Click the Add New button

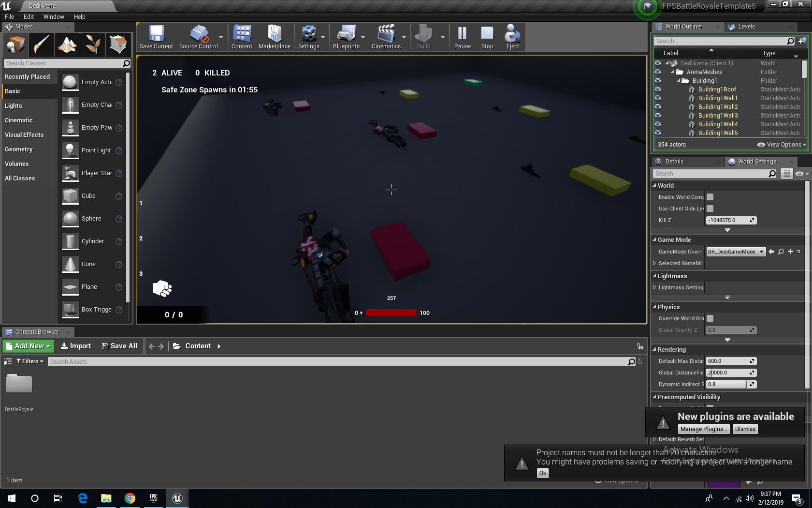click(x=28, y=346)
